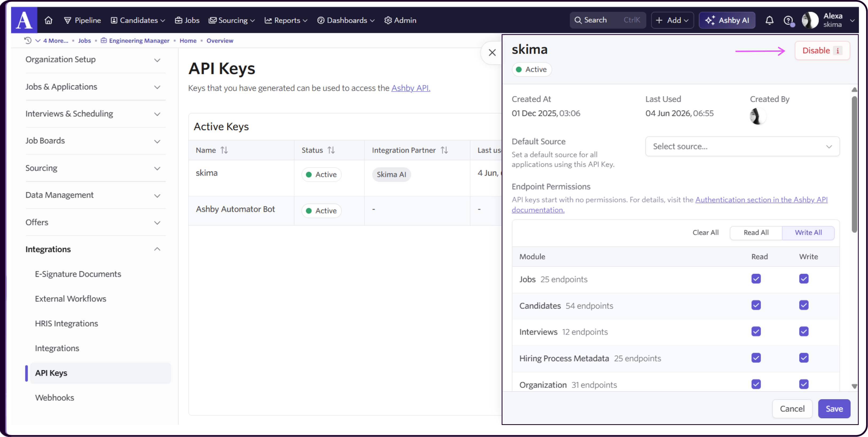868x437 pixels.
Task: Open the Candidates menu
Action: point(138,20)
